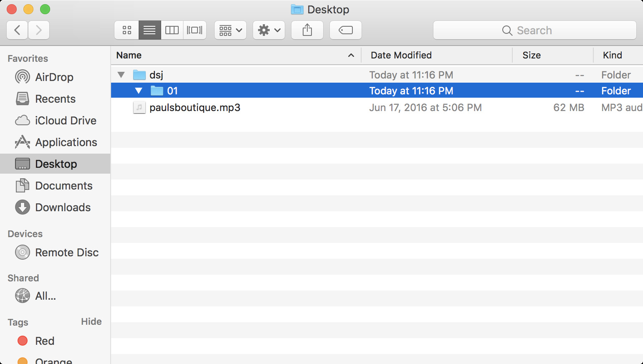The width and height of the screenshot is (643, 364).
Task: Open the item arrangement dropdown
Action: point(230,30)
